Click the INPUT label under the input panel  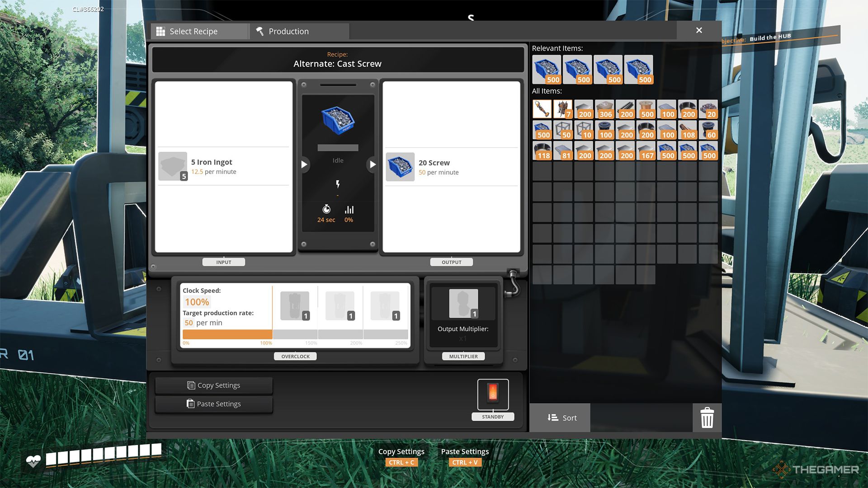[224, 262]
